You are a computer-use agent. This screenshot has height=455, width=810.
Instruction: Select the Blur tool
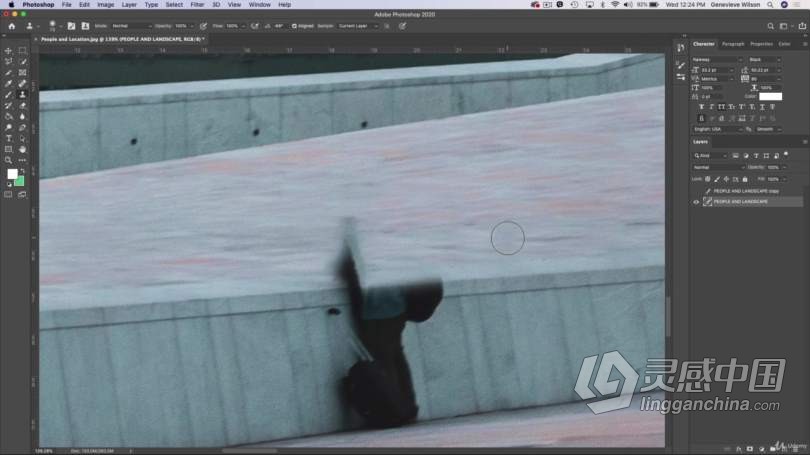(22, 116)
